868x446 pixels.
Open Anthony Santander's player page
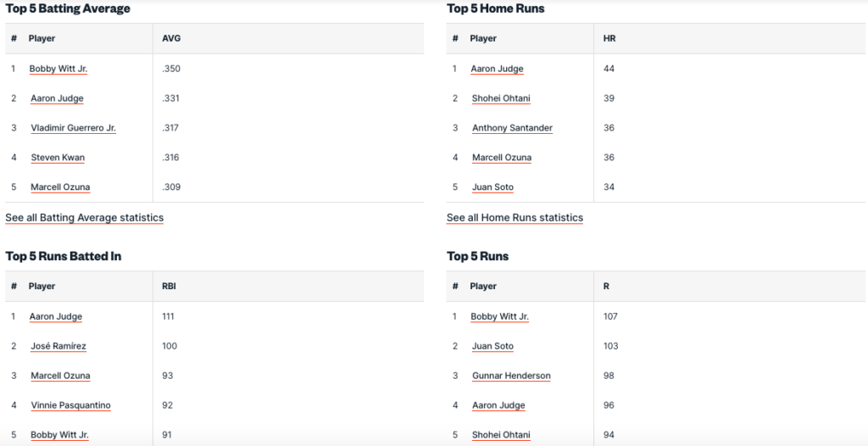tap(512, 128)
